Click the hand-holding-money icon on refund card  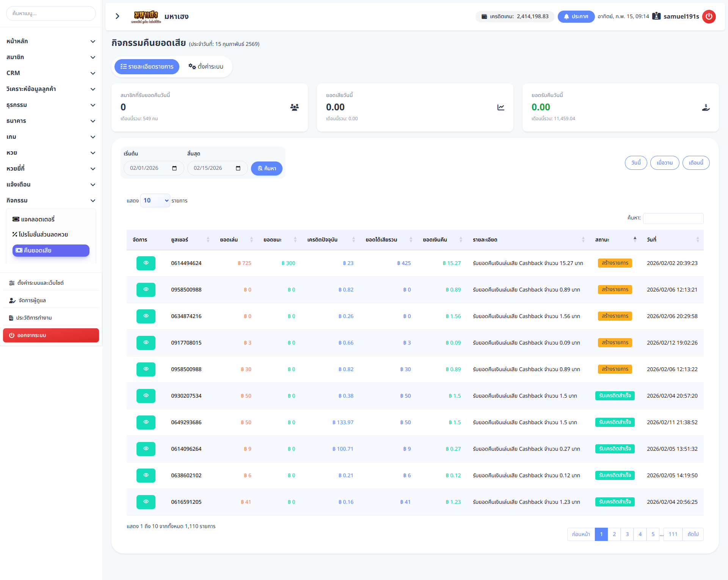(x=706, y=107)
